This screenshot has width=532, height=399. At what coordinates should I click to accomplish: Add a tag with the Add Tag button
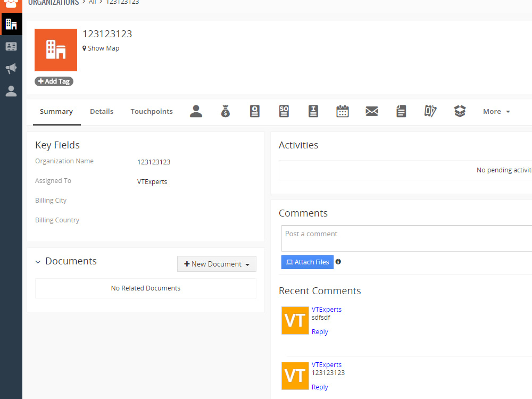tap(54, 81)
